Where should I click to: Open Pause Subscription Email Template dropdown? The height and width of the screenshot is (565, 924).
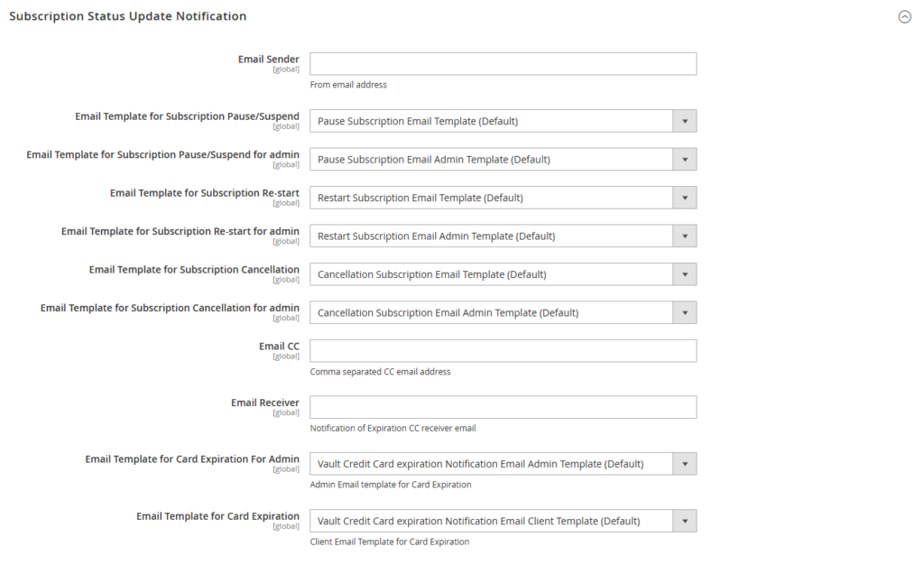point(492,121)
